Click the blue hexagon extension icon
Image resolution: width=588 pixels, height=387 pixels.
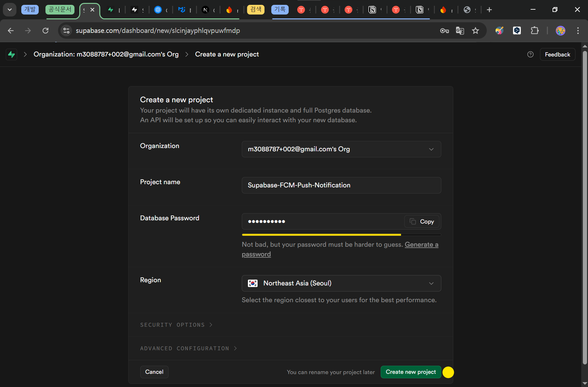[517, 31]
